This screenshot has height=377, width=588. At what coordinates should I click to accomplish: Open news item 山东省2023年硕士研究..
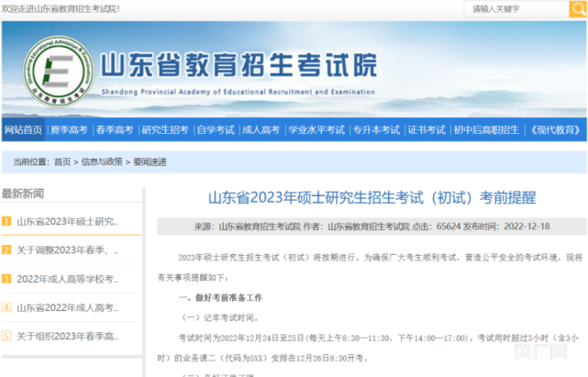click(68, 221)
